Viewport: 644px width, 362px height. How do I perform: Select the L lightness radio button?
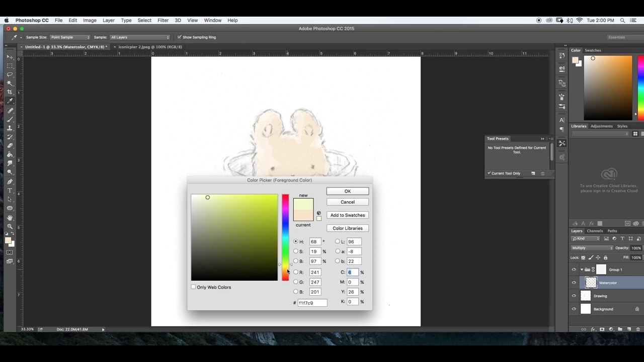[x=337, y=241]
